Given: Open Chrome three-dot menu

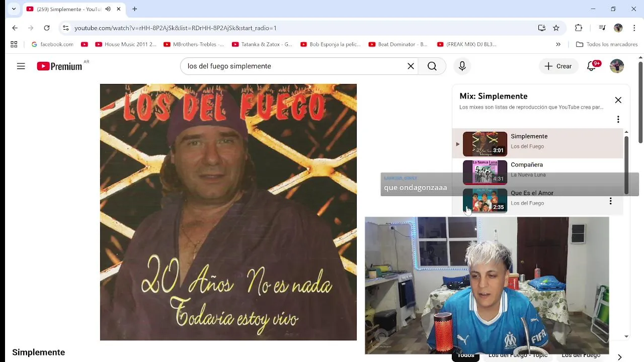Looking at the screenshot, I should click(634, 28).
